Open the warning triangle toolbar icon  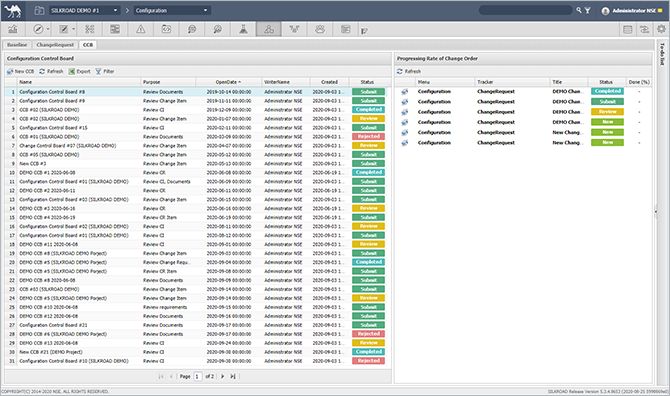tap(141, 29)
